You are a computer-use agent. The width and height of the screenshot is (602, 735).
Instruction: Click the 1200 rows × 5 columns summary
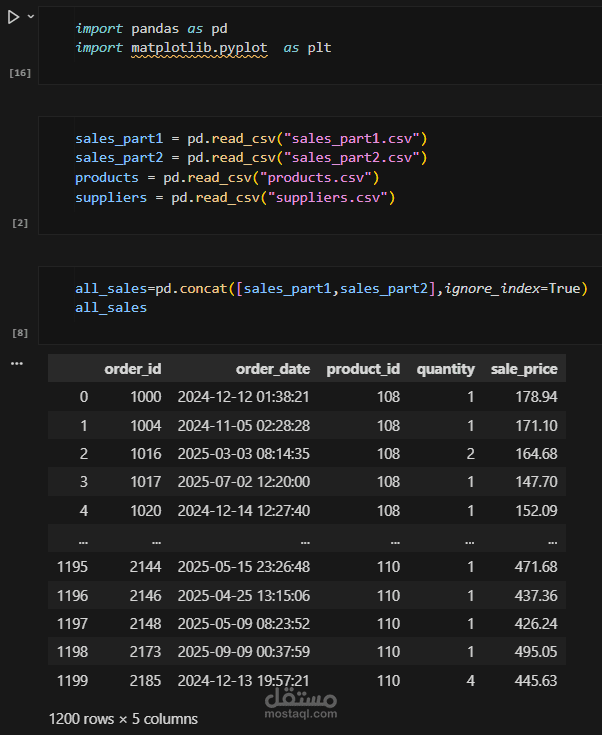click(123, 718)
